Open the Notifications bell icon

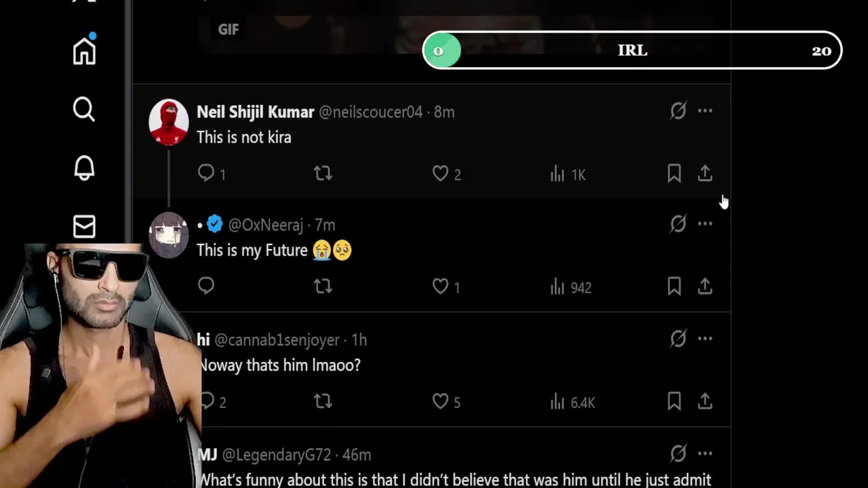pyautogui.click(x=84, y=168)
